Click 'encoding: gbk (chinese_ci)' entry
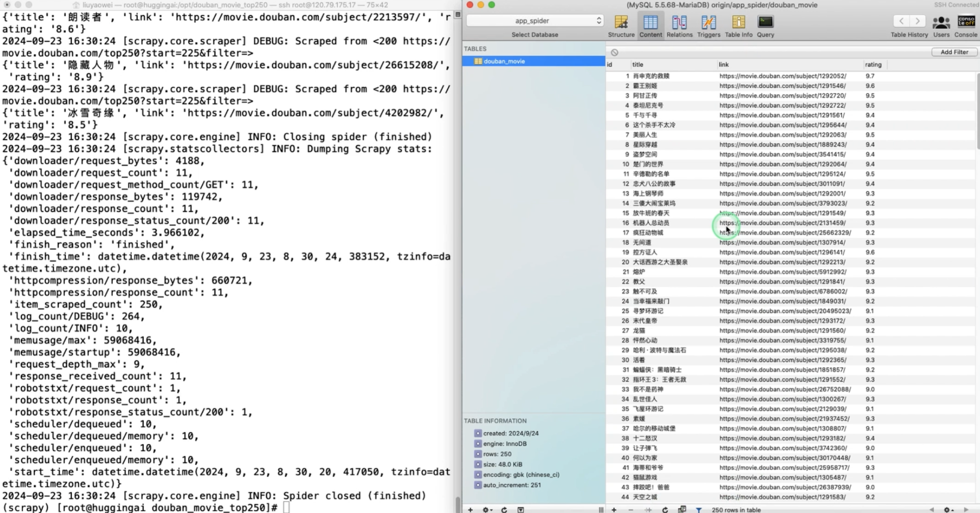This screenshot has height=513, width=980. [x=521, y=475]
